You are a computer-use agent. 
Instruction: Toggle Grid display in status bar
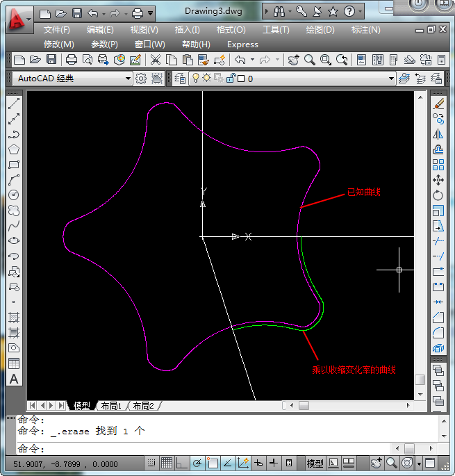pos(167,463)
